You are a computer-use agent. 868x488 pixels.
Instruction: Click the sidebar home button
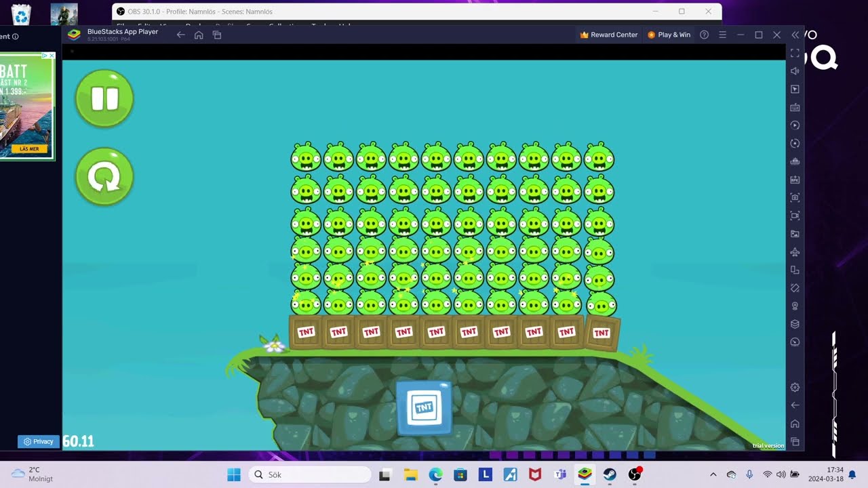(x=795, y=424)
